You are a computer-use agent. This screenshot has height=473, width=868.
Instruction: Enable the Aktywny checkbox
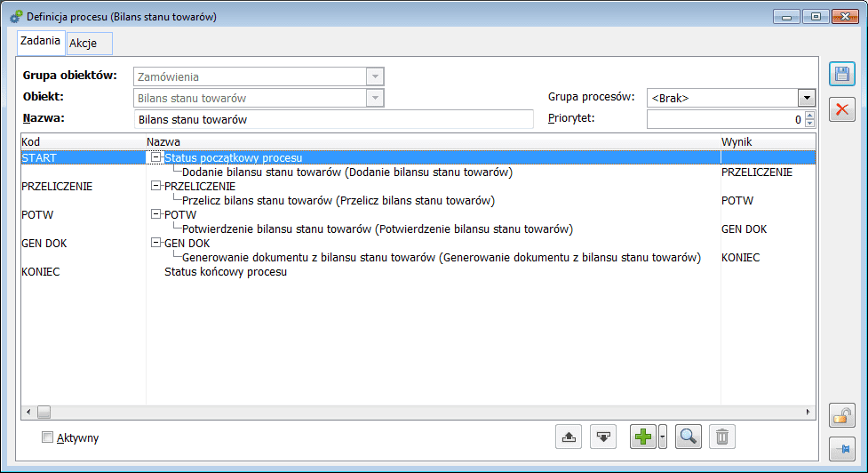point(48,437)
